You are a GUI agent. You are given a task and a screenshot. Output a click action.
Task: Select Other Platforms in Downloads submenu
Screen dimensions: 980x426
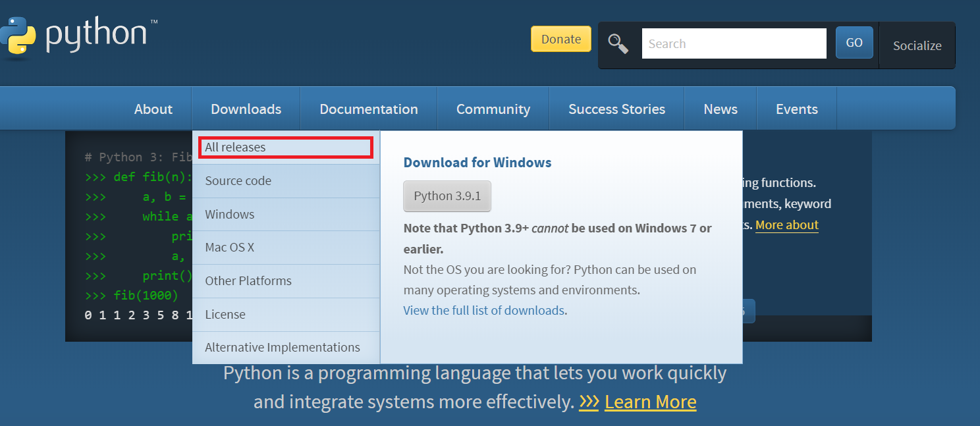point(286,281)
